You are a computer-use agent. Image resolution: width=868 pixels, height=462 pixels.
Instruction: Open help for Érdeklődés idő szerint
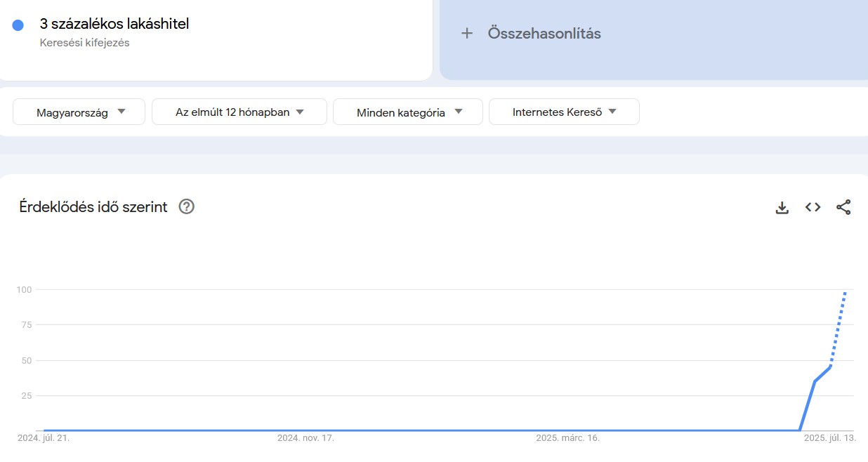click(x=185, y=206)
